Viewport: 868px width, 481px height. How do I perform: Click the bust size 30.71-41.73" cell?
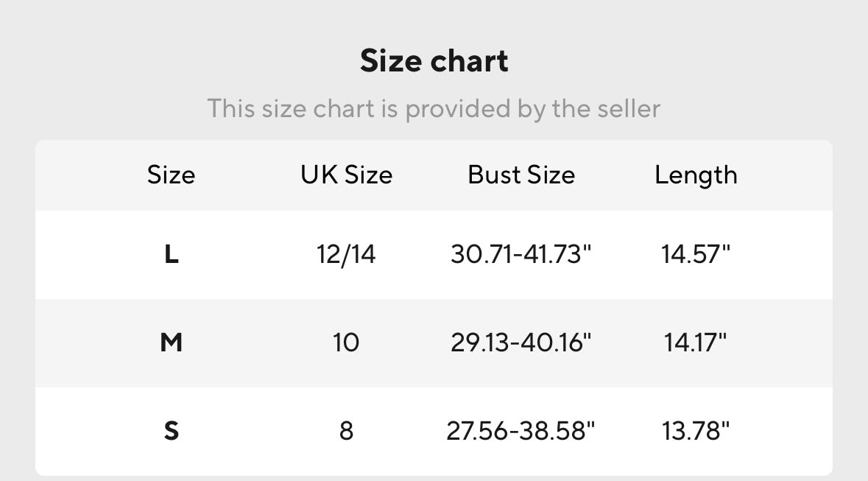521,255
